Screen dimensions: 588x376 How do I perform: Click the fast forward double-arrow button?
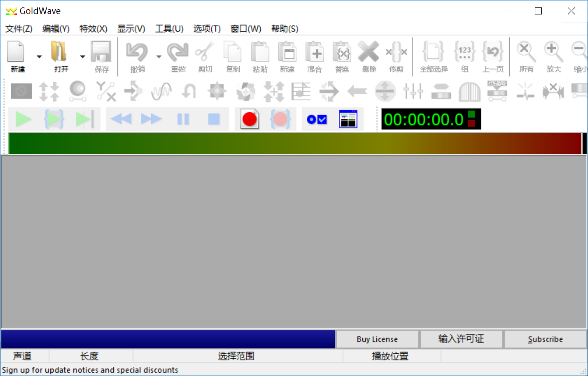pyautogui.click(x=152, y=119)
